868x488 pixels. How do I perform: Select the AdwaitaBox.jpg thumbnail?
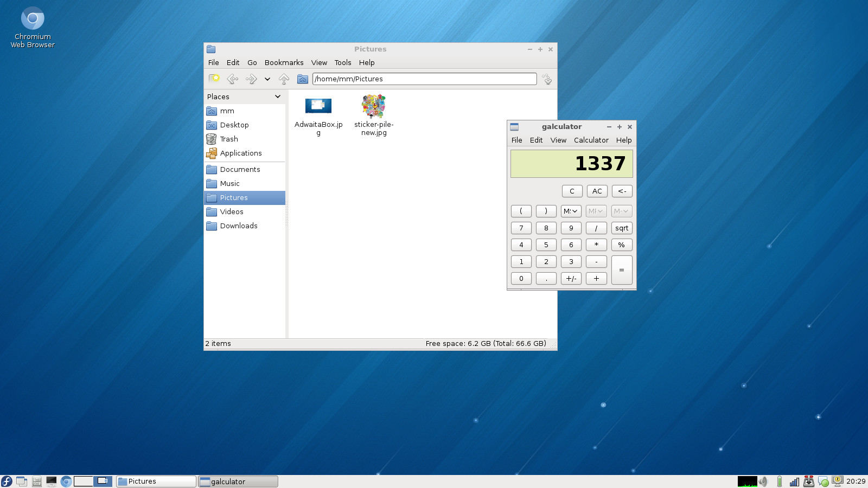click(318, 106)
